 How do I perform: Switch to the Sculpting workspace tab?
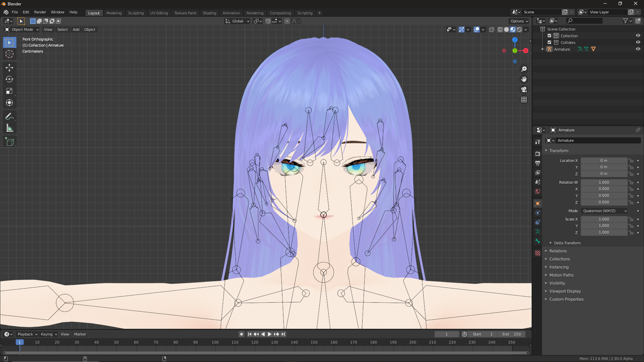pyautogui.click(x=136, y=13)
